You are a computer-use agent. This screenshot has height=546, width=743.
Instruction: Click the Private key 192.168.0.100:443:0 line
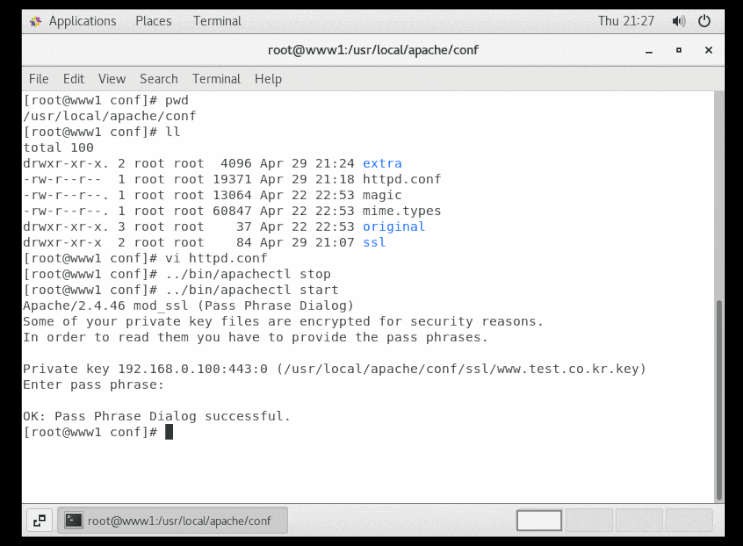coord(335,369)
